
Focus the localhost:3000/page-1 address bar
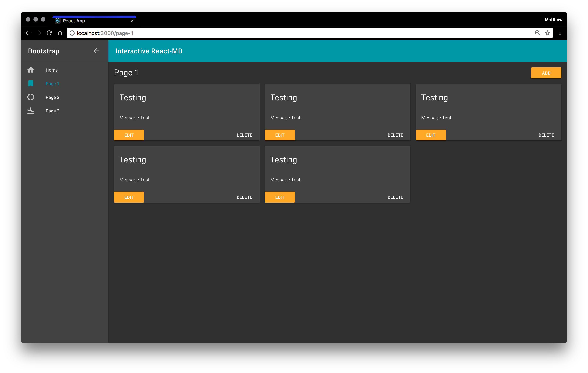click(x=293, y=33)
